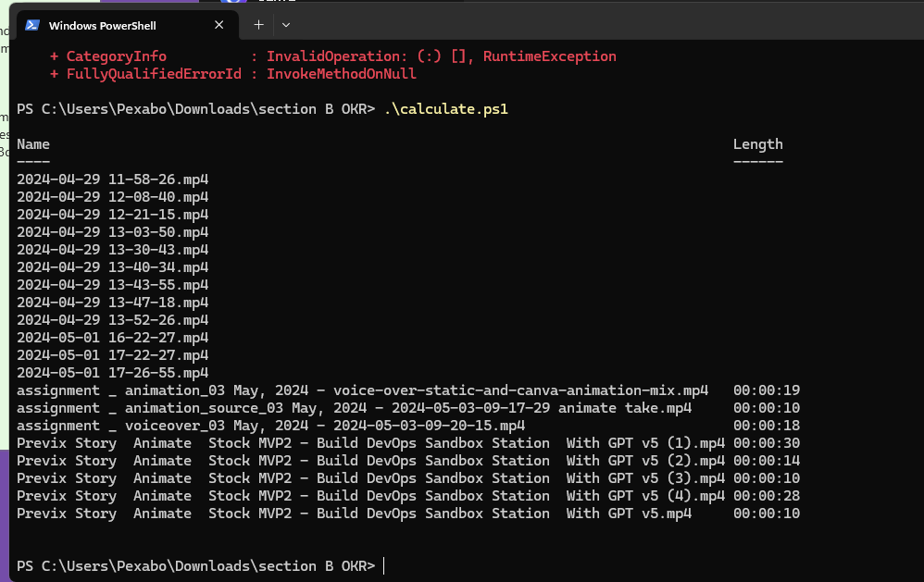Click the length value 00:00:19
Image resolution: width=924 pixels, height=582 pixels.
coord(767,390)
